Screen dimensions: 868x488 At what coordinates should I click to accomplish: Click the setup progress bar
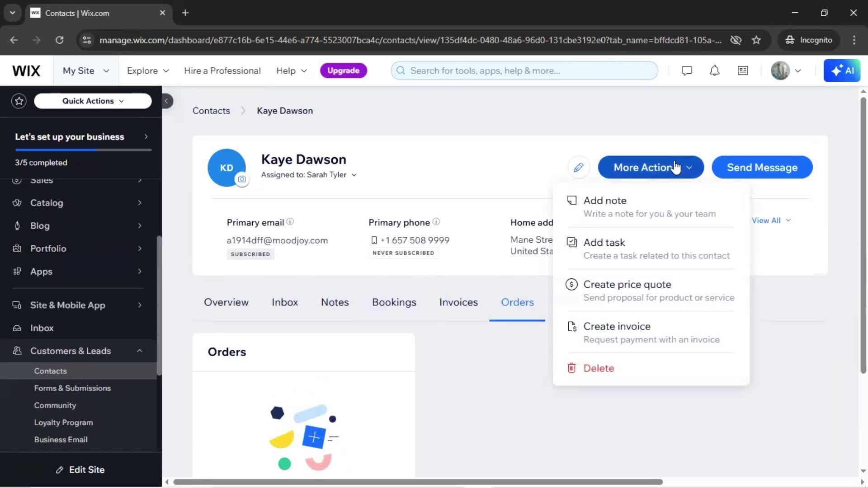83,150
